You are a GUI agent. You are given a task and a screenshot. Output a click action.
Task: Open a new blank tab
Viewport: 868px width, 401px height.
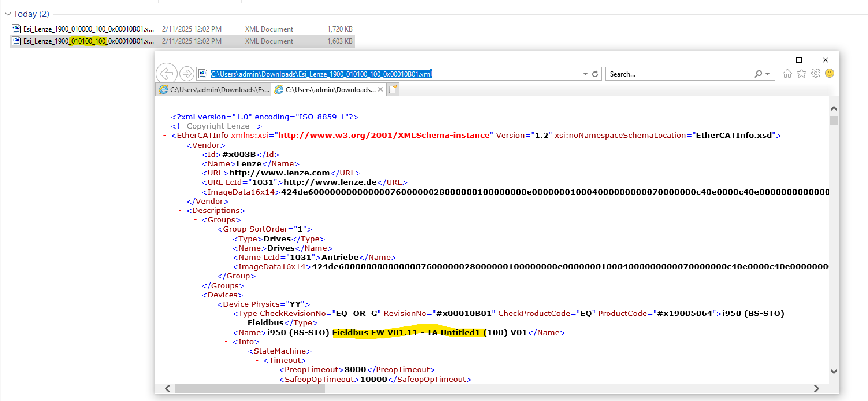click(x=393, y=89)
